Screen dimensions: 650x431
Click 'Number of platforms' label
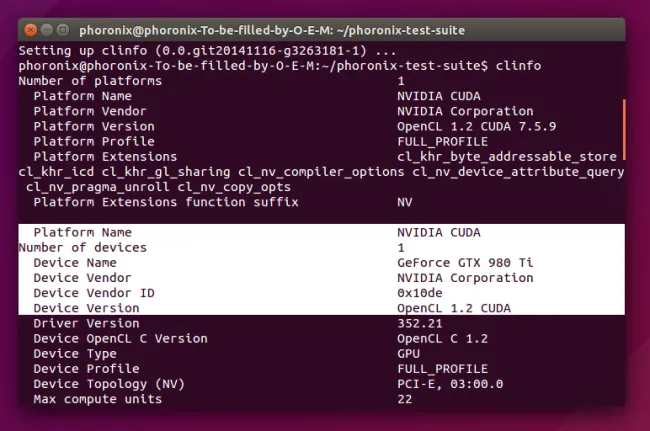(90, 81)
